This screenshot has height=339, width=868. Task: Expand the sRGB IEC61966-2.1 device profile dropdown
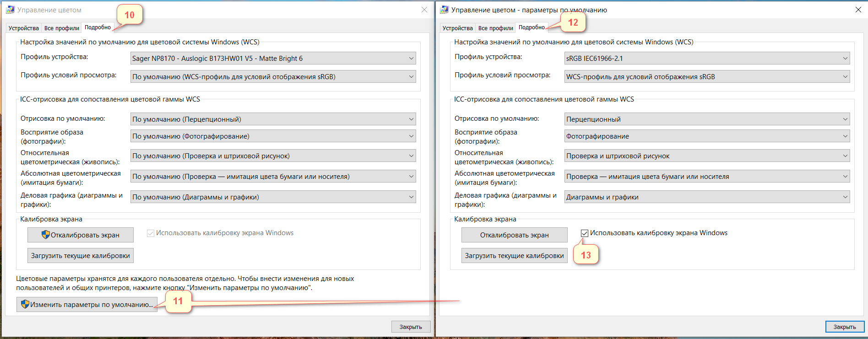point(707,58)
